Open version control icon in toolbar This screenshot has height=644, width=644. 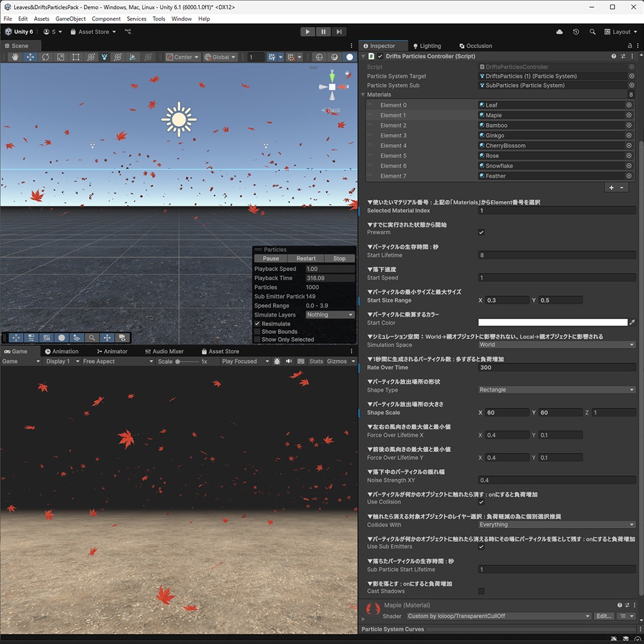pos(128,31)
